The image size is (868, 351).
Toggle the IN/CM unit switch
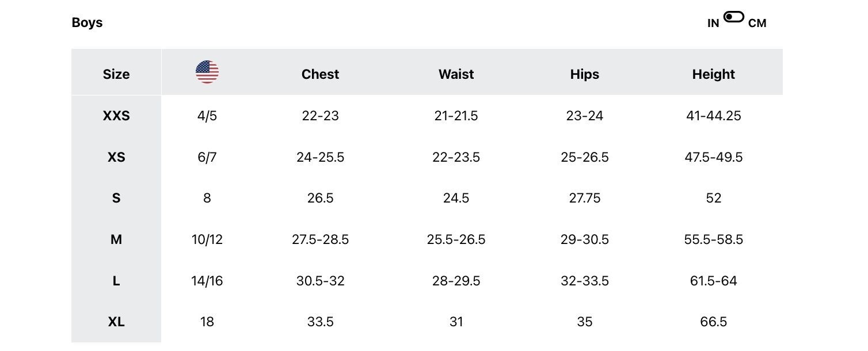tap(734, 17)
